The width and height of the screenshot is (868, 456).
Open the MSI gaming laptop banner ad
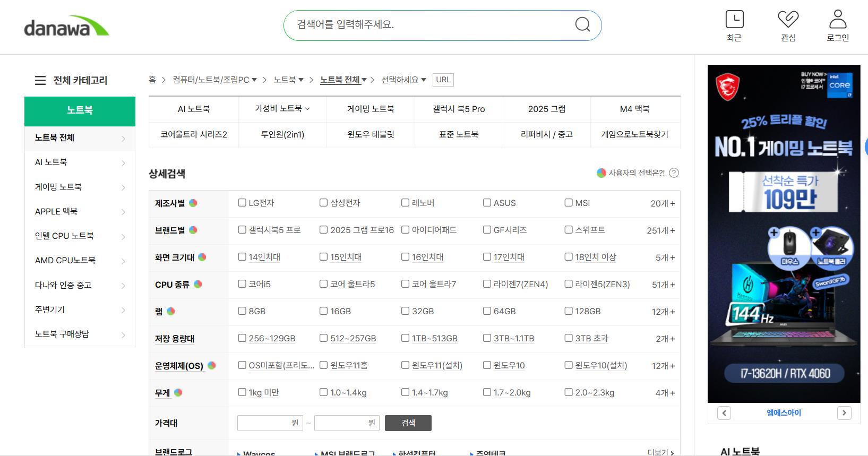coord(784,234)
